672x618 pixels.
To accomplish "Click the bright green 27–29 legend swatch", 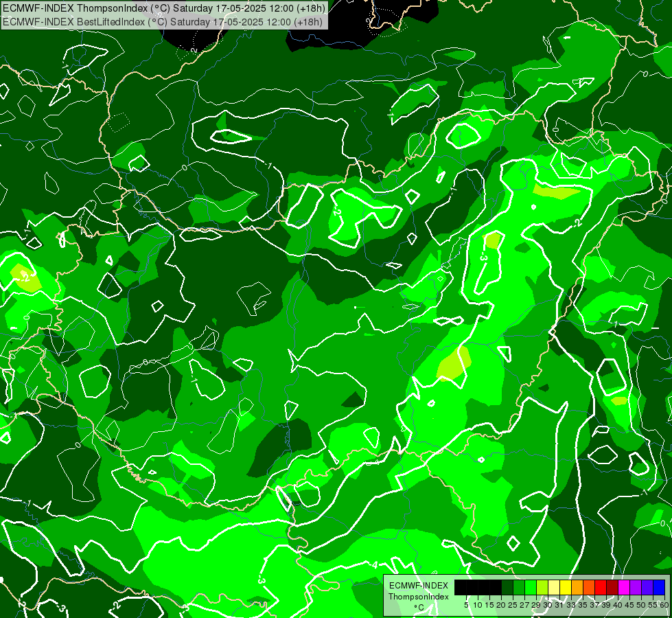I will coord(531,588).
